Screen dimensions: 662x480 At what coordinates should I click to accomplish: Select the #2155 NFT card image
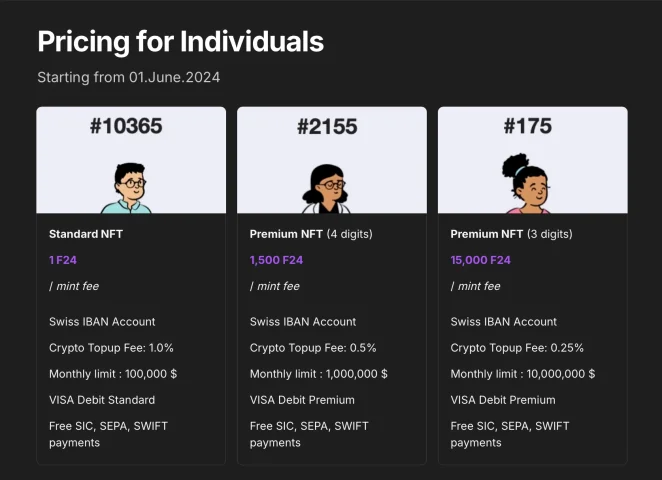pos(332,160)
